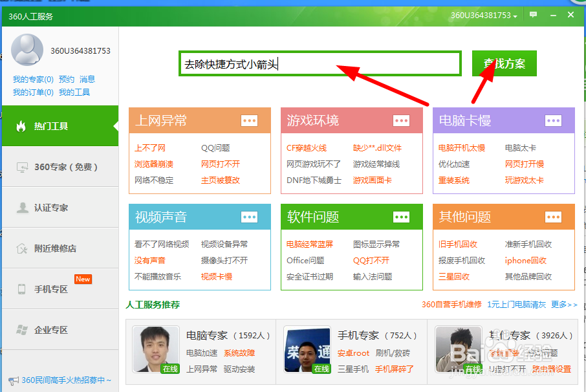
Task: Open the 输入法问题 link
Action: [373, 276]
